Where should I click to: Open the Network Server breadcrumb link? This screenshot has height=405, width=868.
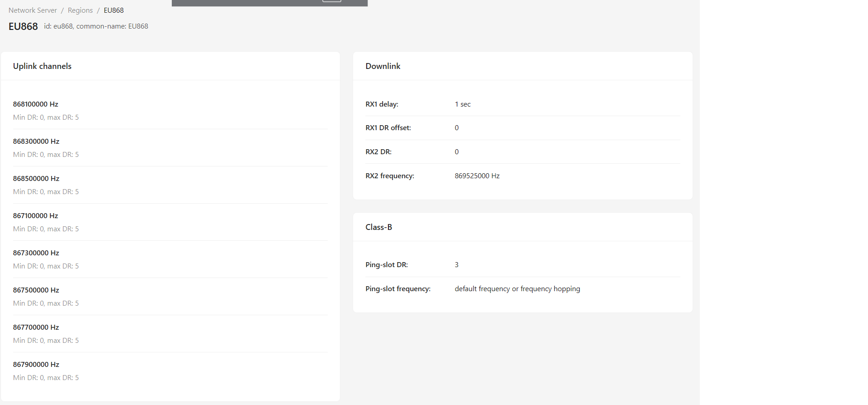33,10
